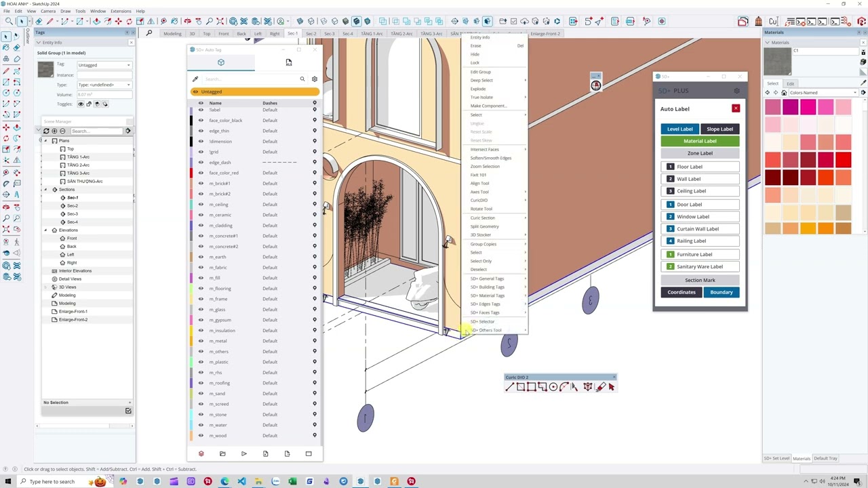
Task: Toggle the Entity Info lock toggle
Action: coord(88,104)
